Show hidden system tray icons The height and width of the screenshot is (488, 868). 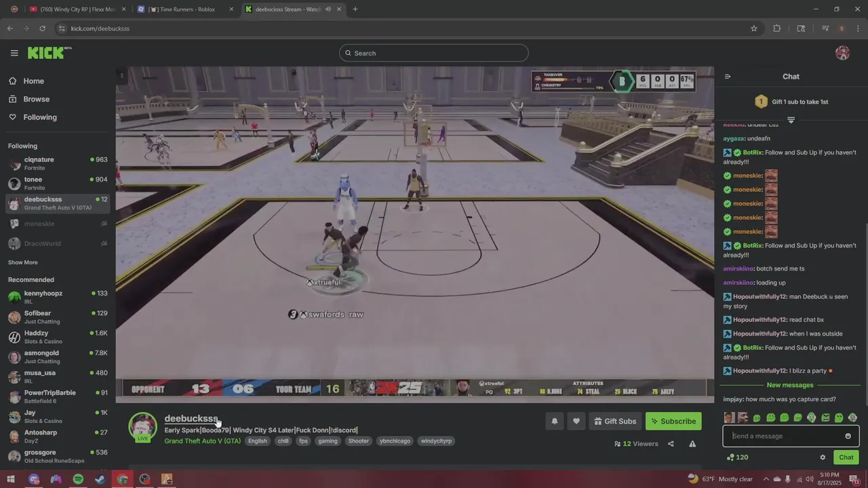tap(765, 479)
